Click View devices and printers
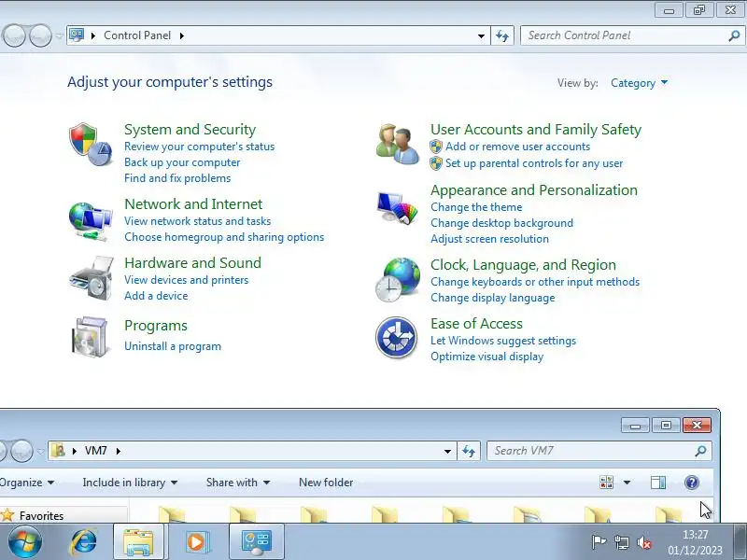 pyautogui.click(x=186, y=279)
